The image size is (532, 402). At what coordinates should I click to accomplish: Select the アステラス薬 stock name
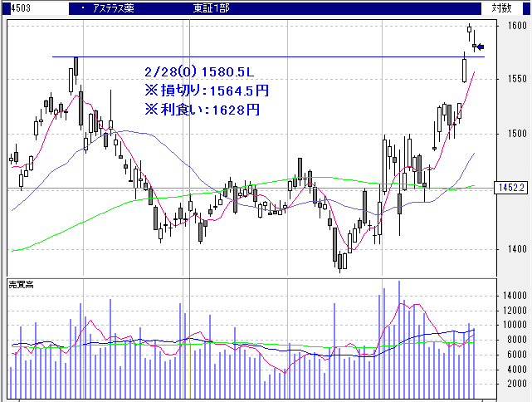pos(113,8)
